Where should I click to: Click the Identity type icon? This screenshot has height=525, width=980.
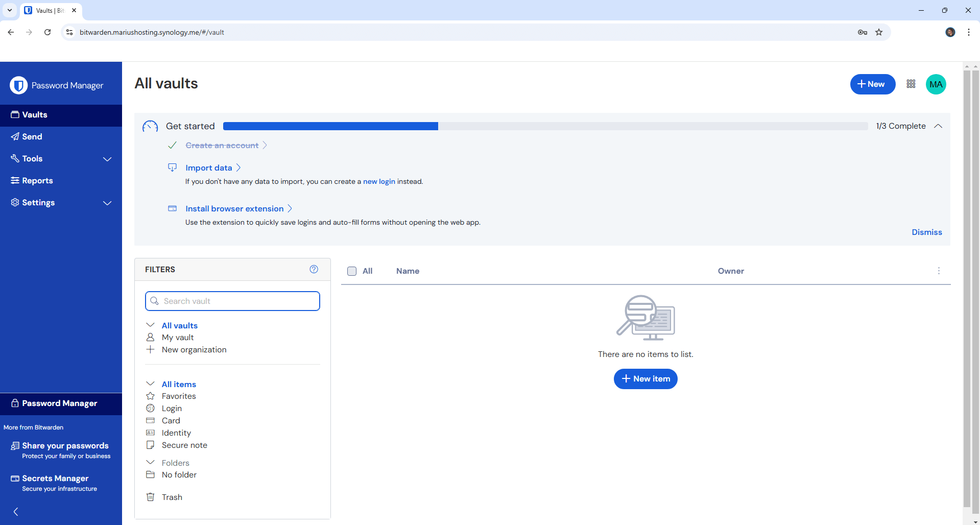coord(150,433)
